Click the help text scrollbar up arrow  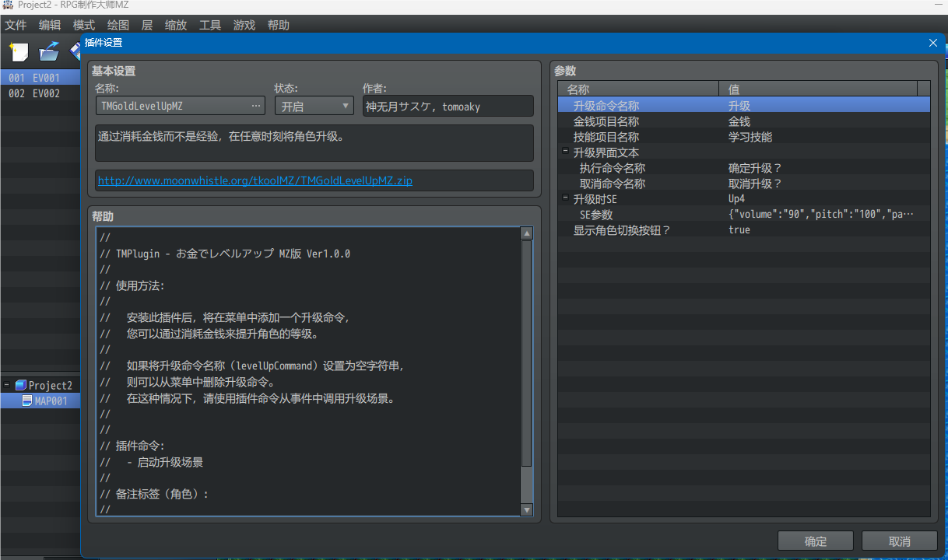527,233
